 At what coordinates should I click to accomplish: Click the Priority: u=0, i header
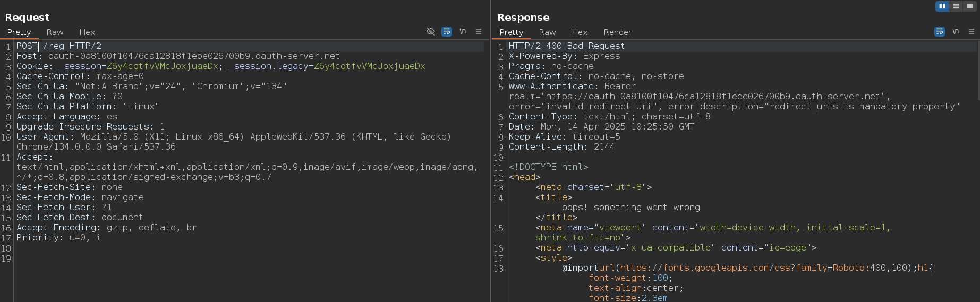(x=58, y=238)
